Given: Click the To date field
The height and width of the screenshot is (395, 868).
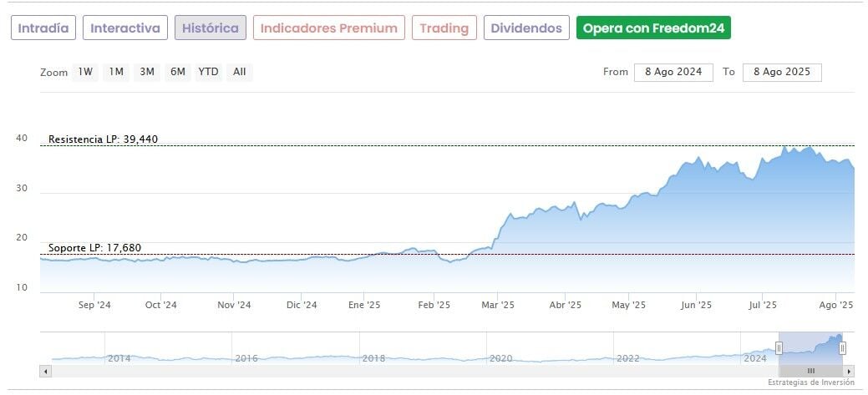Looking at the screenshot, I should tap(781, 72).
